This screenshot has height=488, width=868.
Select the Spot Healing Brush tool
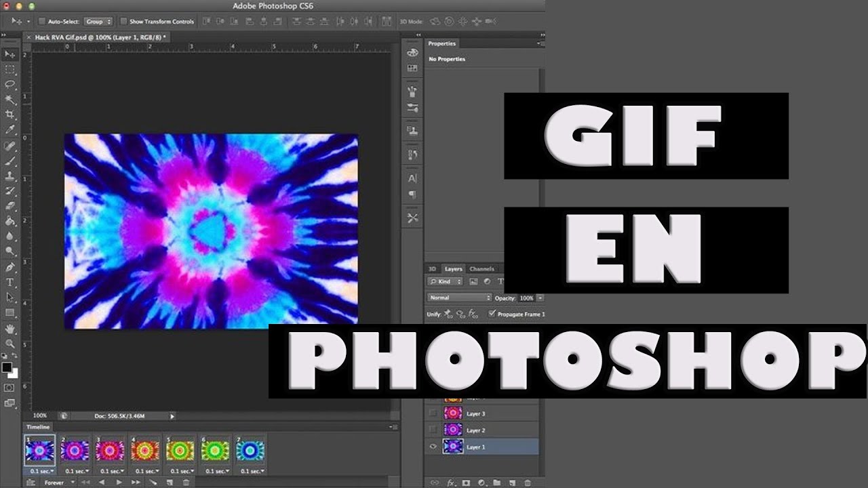click(10, 146)
